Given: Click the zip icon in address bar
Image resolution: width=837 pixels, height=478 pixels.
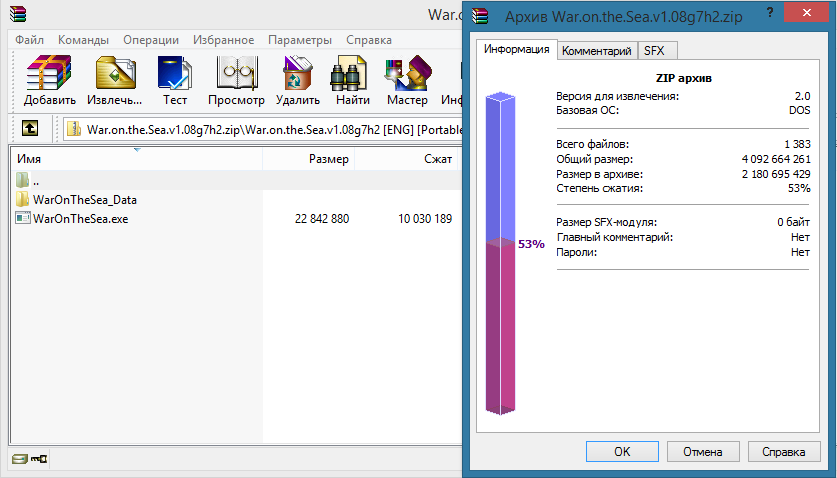Looking at the screenshot, I should coord(75,129).
